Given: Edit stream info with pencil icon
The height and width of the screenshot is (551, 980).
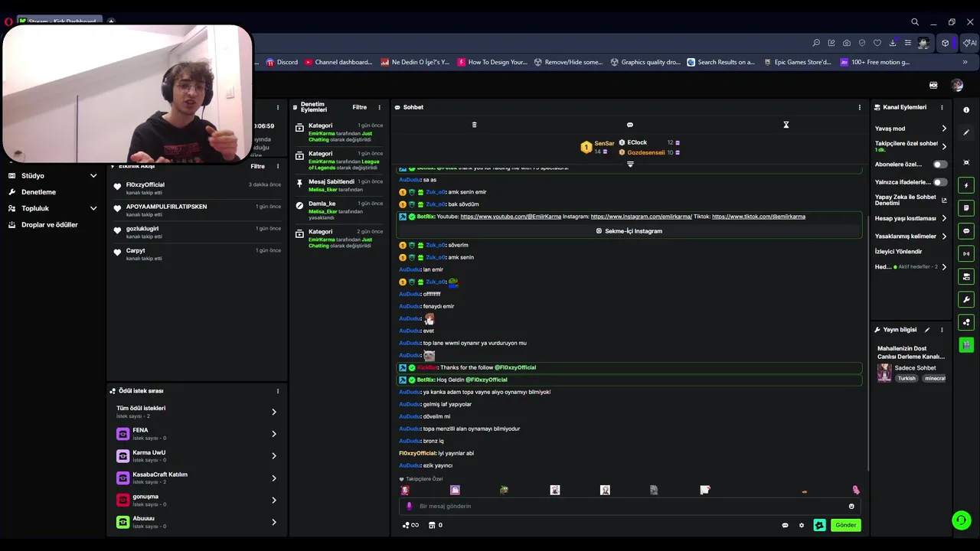Looking at the screenshot, I should tap(927, 330).
